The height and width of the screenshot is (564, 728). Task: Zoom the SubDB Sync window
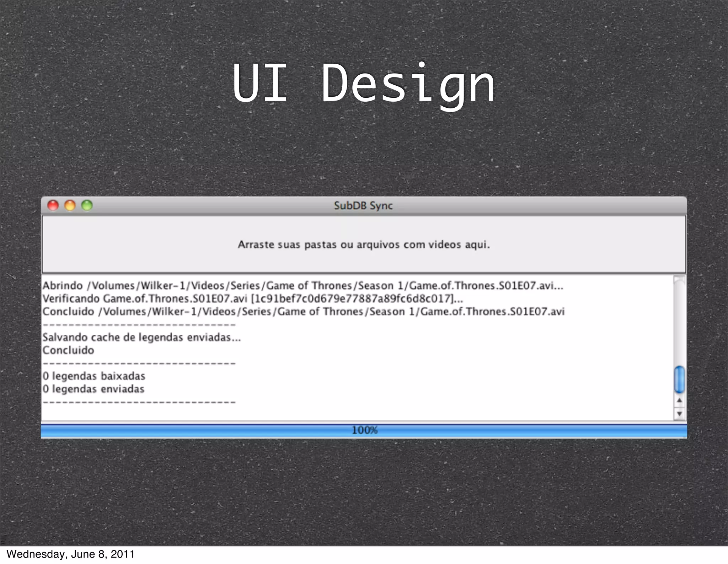tap(87, 205)
